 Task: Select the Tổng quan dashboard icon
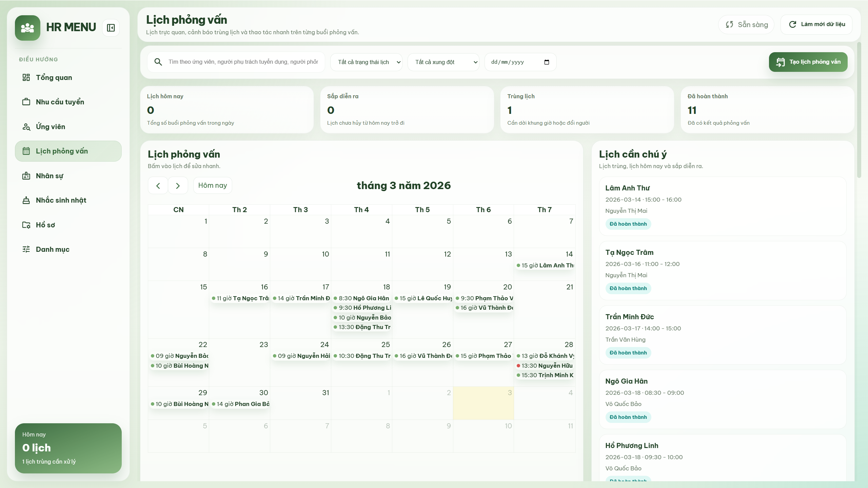(27, 77)
